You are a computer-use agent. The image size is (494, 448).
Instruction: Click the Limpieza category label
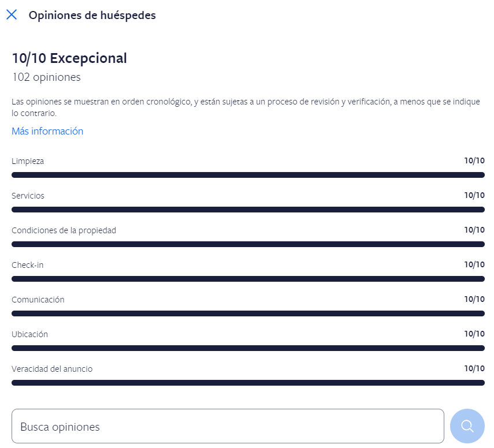[28, 161]
